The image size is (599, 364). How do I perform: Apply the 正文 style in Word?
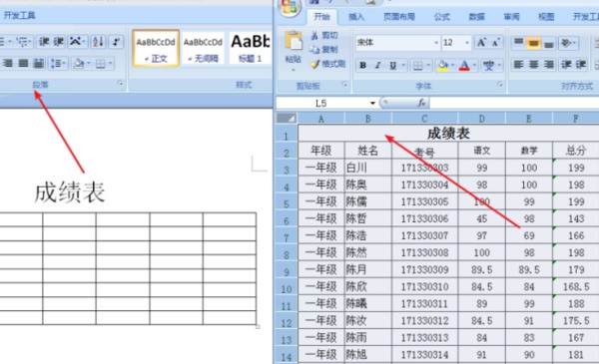click(x=156, y=49)
